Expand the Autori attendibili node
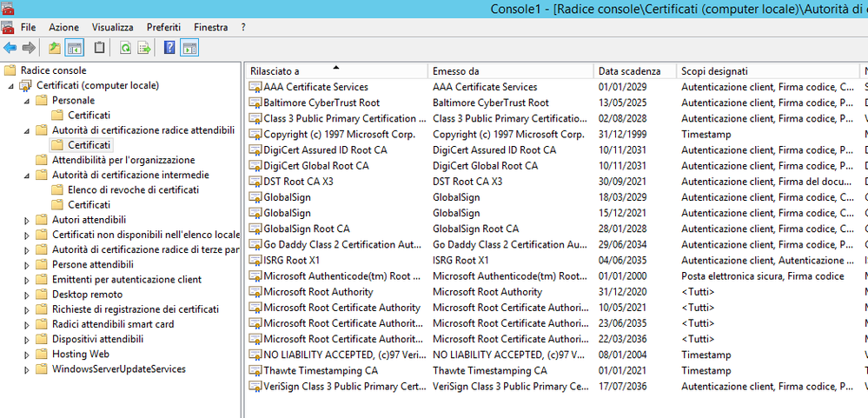 pyautogui.click(x=27, y=220)
